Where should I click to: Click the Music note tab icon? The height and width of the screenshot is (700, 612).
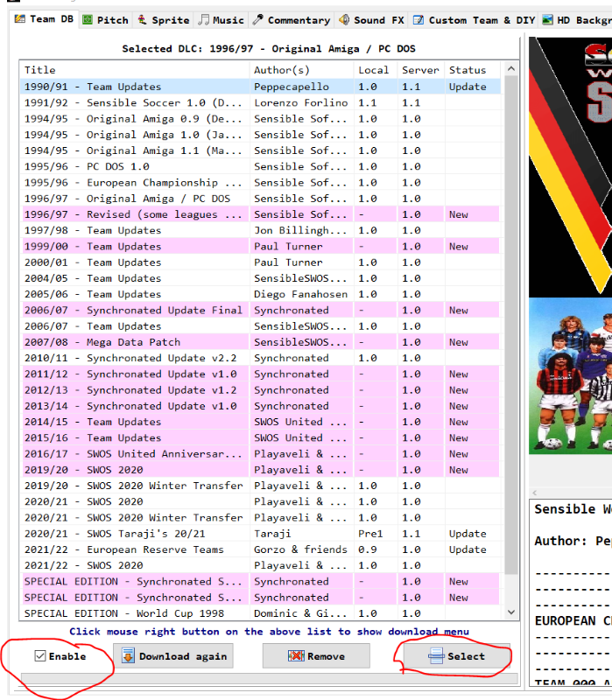[203, 19]
